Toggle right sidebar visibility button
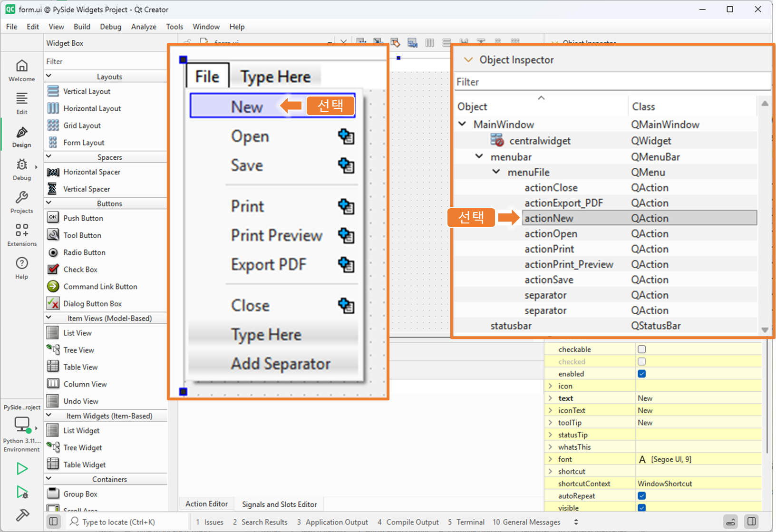The image size is (776, 532). tap(752, 522)
